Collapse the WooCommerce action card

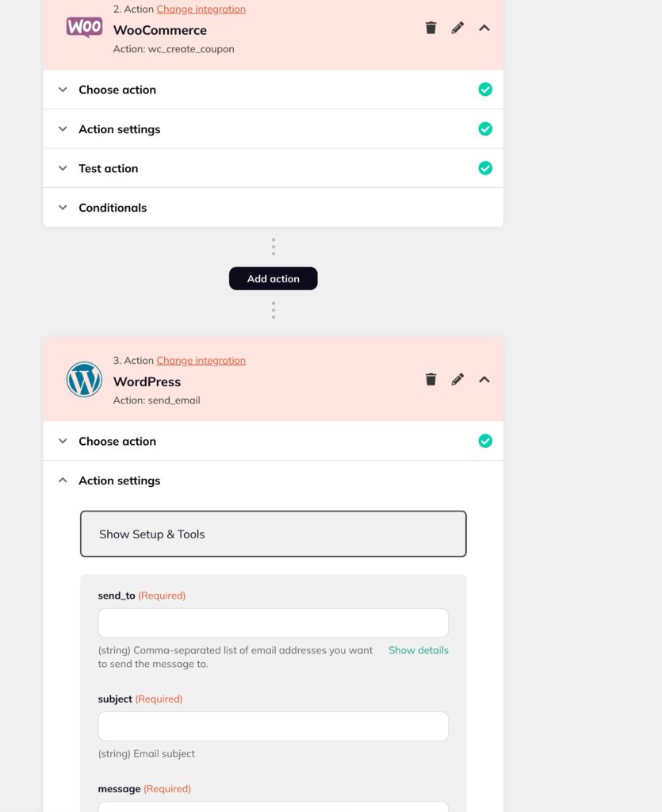pyautogui.click(x=484, y=28)
